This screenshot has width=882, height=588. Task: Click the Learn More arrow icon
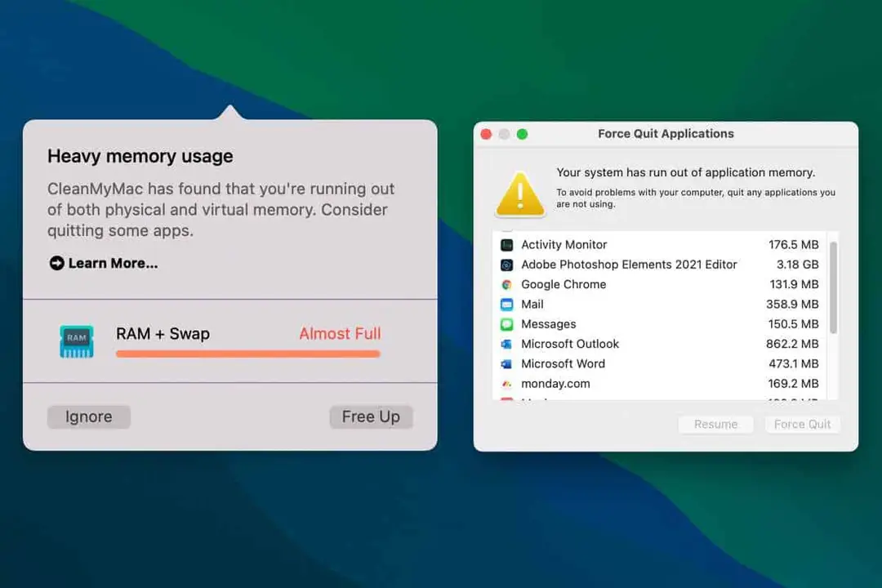(x=56, y=263)
